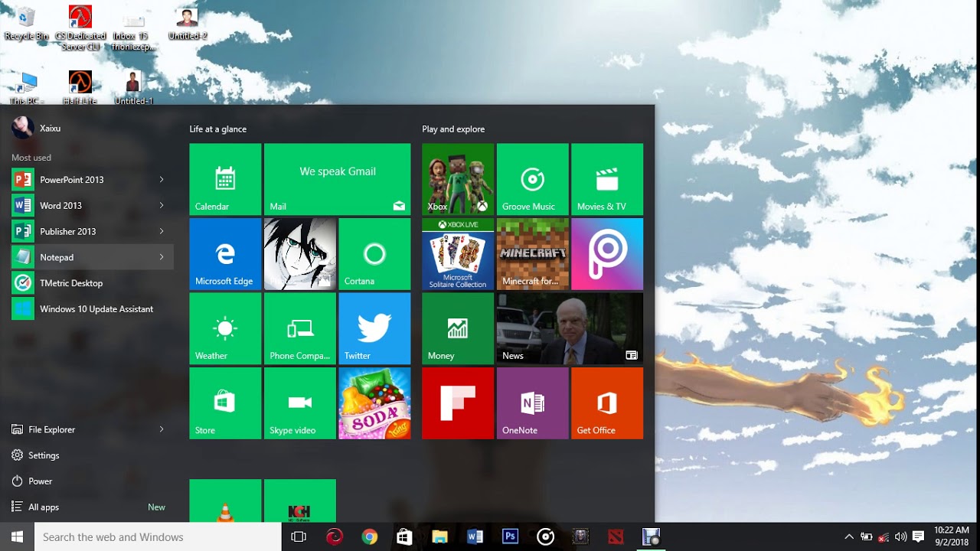Expand File Explorer jump list arrow
The image size is (980, 551).
click(162, 429)
